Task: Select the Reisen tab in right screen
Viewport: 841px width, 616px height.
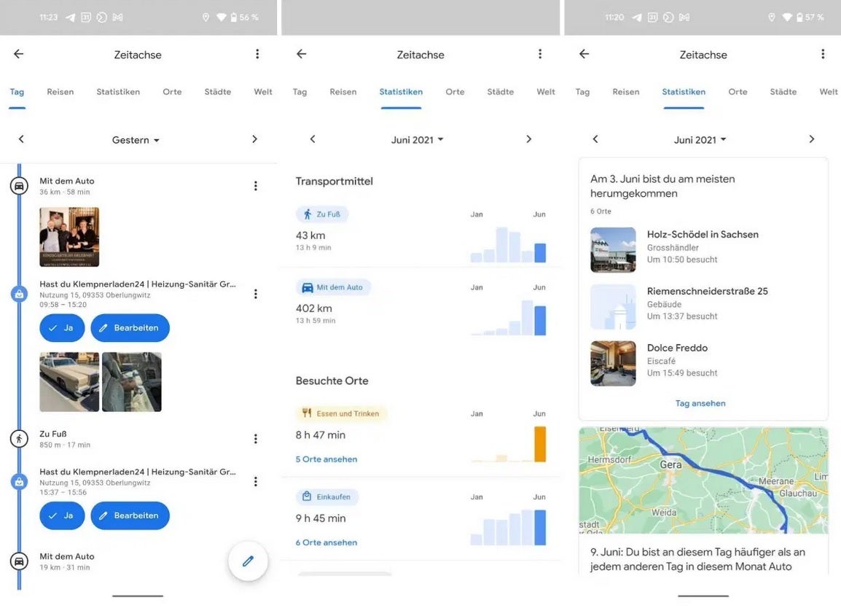Action: [626, 92]
